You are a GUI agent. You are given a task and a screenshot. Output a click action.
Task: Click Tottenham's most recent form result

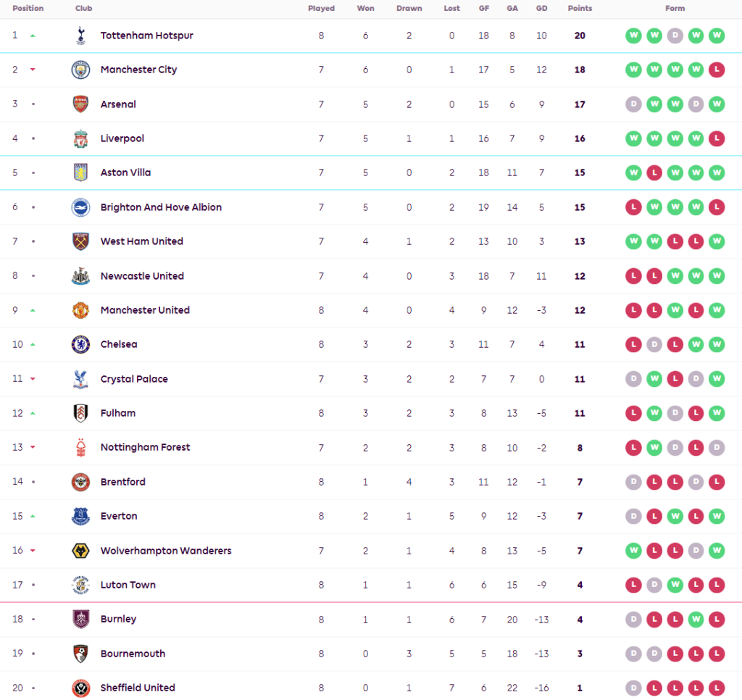pos(717,36)
